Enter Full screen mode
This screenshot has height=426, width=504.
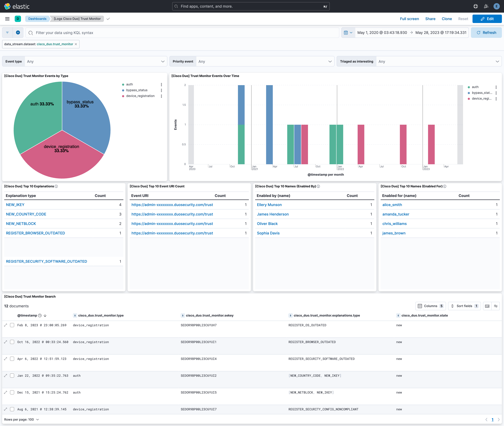(409, 19)
